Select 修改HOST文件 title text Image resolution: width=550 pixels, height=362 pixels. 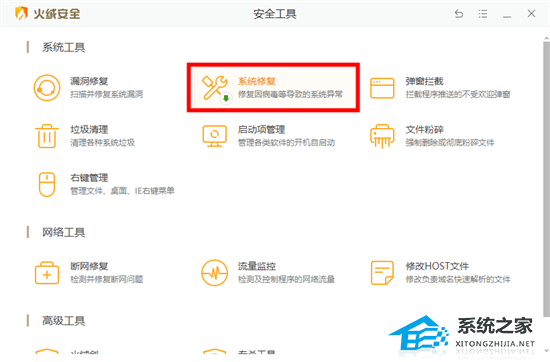437,266
